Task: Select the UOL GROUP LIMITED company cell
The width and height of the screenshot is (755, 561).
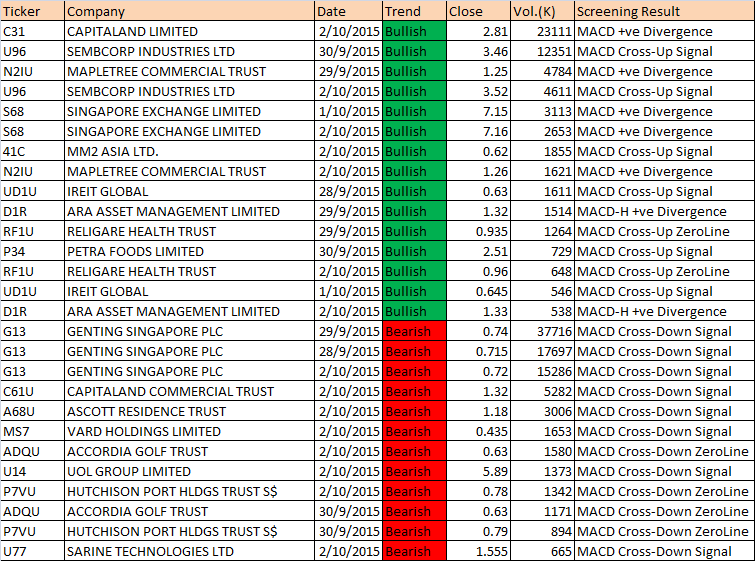Action: (189, 471)
